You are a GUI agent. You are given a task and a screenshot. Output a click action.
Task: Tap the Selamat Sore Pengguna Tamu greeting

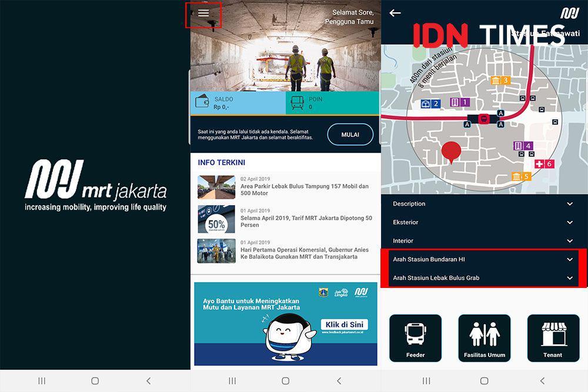click(x=349, y=17)
